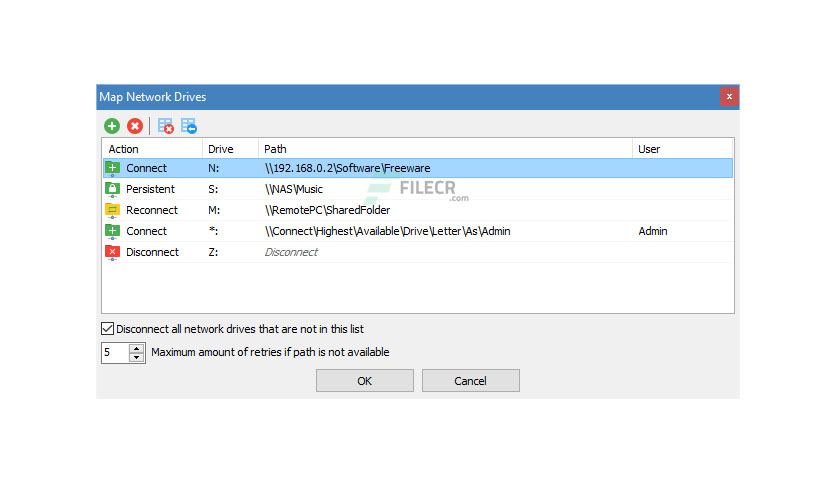Select the path ending in As\Admin

coord(388,231)
